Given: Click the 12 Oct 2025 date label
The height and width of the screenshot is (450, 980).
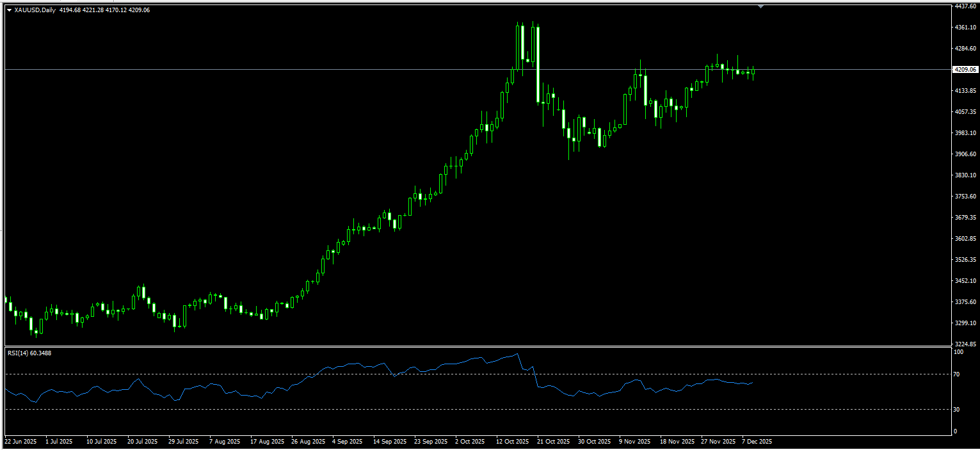Looking at the screenshot, I should (x=512, y=442).
